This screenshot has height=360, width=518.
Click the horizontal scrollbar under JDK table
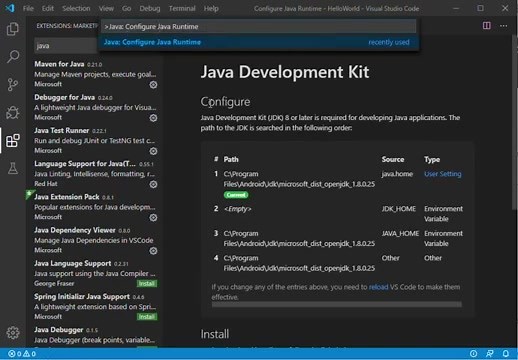pos(337,304)
